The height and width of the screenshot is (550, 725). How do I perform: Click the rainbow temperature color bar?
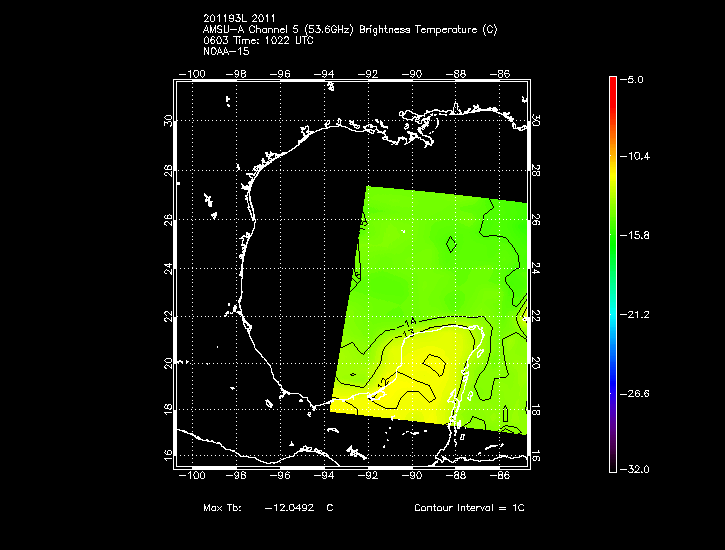(613, 275)
